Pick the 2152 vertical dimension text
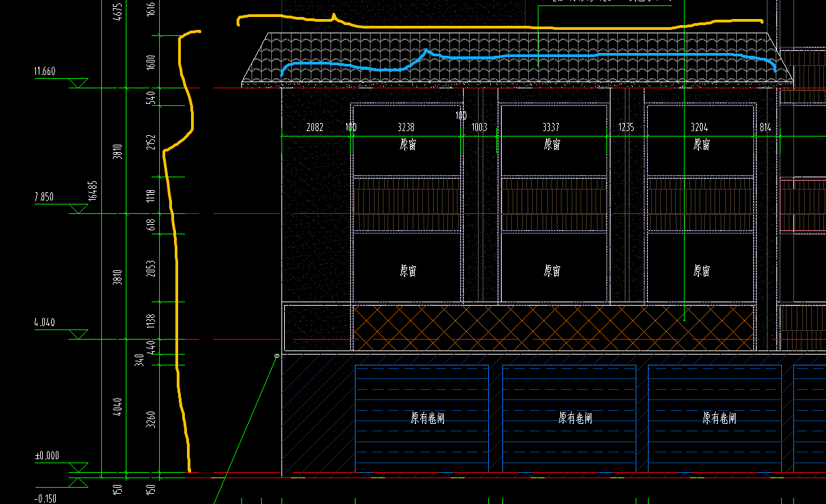826x504 pixels. point(151,141)
